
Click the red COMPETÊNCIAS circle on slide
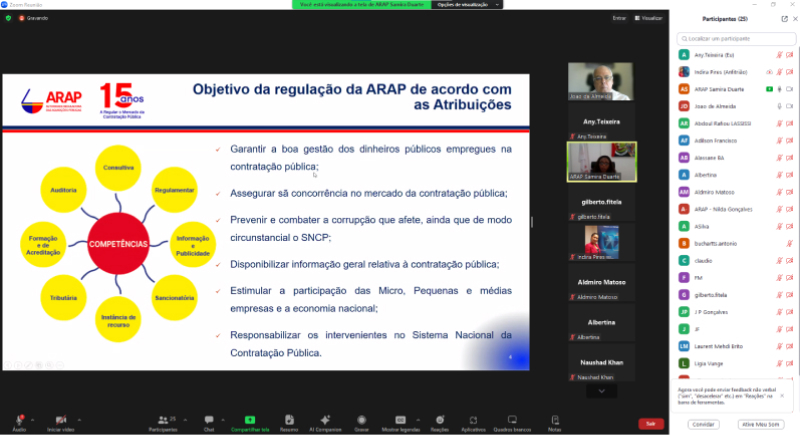click(x=118, y=244)
